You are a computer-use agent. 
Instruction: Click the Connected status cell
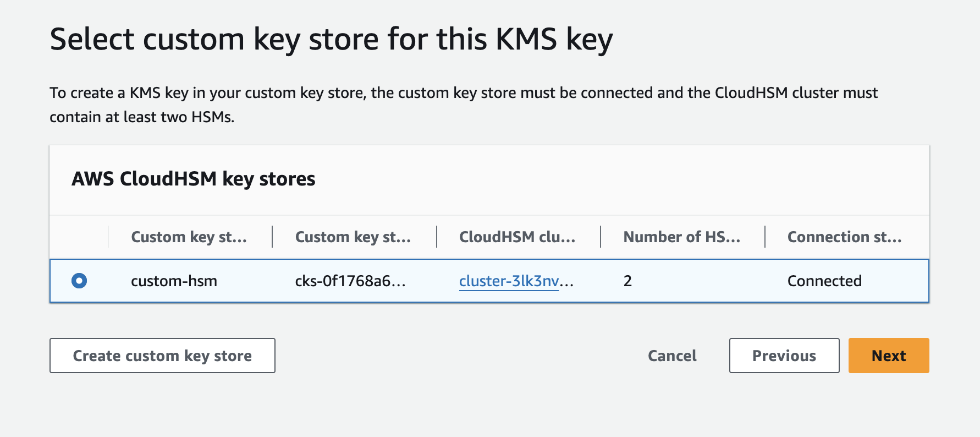824,281
